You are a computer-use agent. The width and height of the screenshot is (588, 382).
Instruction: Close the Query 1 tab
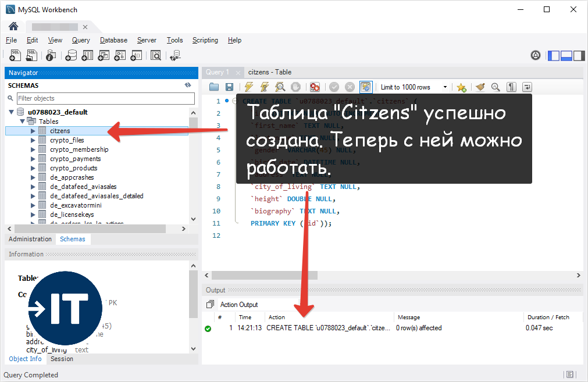[x=238, y=72]
